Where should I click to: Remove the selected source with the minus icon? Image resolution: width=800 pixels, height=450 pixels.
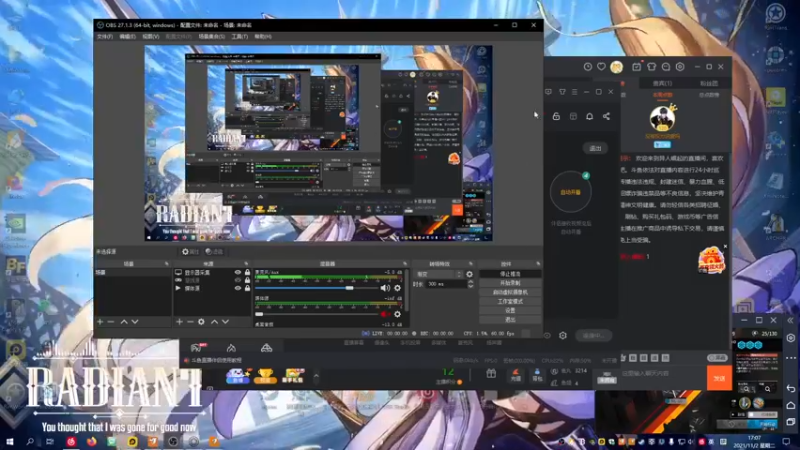(x=190, y=322)
